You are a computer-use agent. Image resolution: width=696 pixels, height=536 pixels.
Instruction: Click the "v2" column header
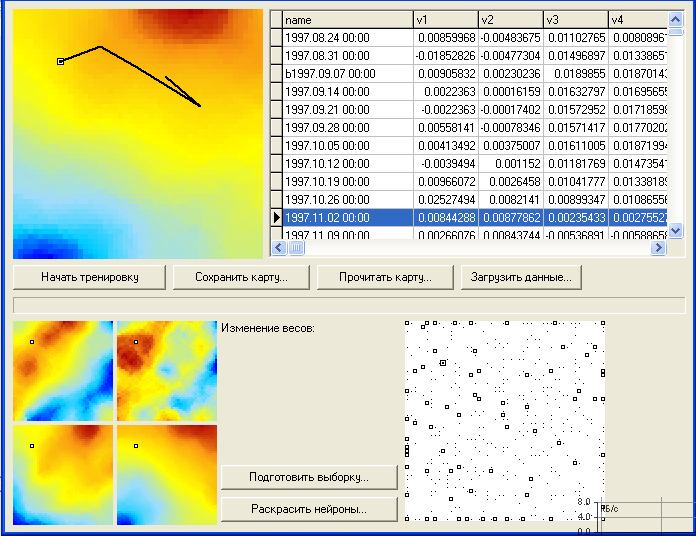509,19
